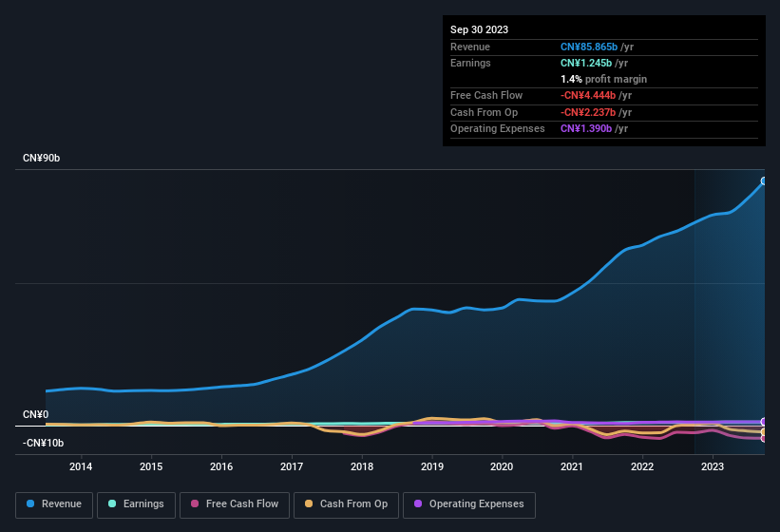Toggle the Free Cash Flow legend button
Image resolution: width=780 pixels, height=532 pixels.
click(235, 504)
